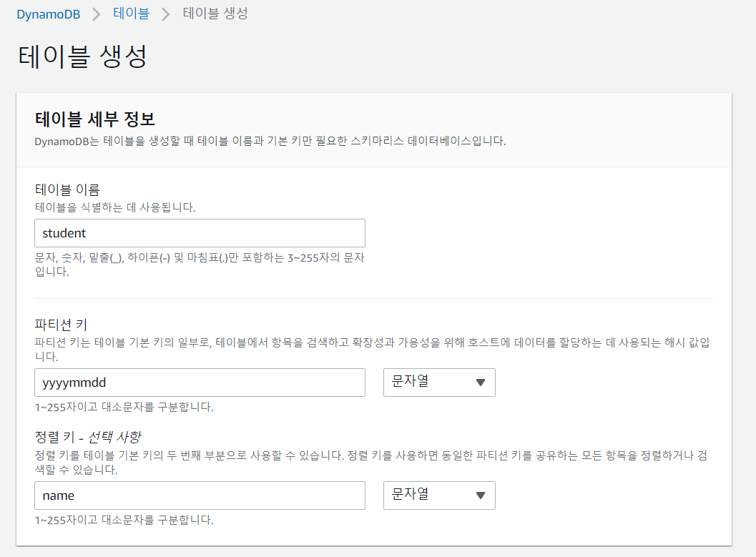Open the DynamoDB breadcrumb link

coord(48,14)
